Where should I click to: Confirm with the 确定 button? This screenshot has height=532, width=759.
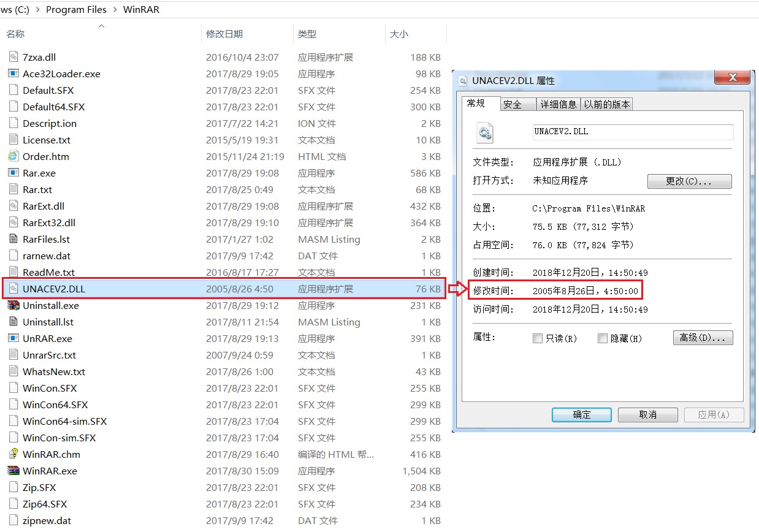click(x=582, y=415)
